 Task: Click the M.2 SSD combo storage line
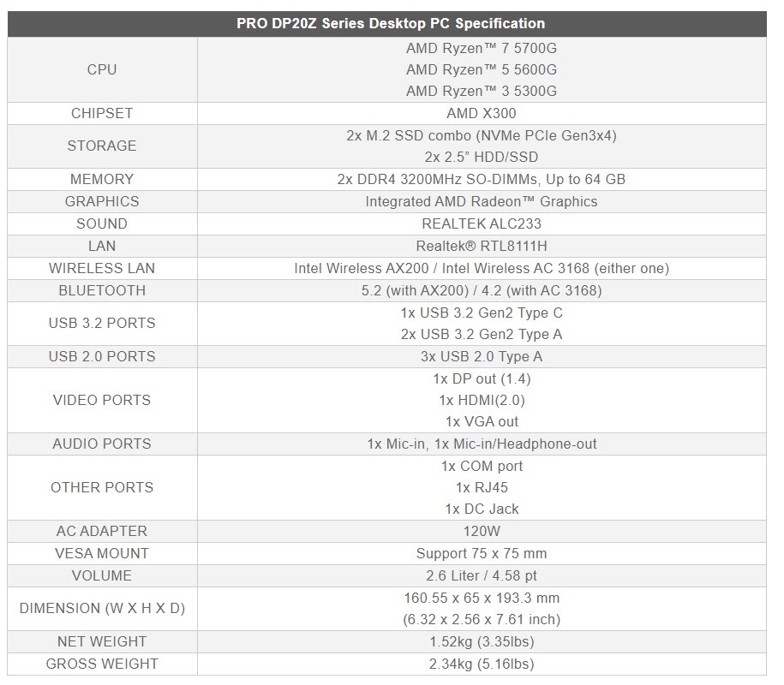click(x=481, y=135)
